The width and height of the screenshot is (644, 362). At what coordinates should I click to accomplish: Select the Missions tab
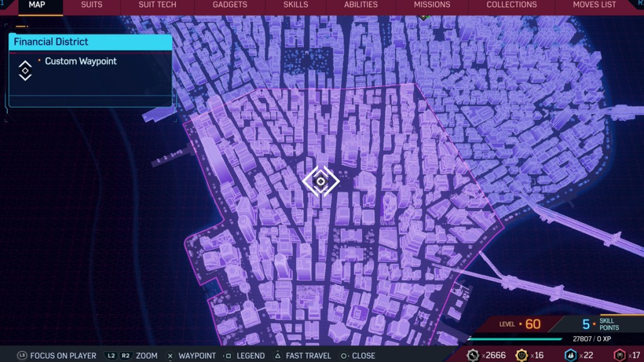[431, 5]
